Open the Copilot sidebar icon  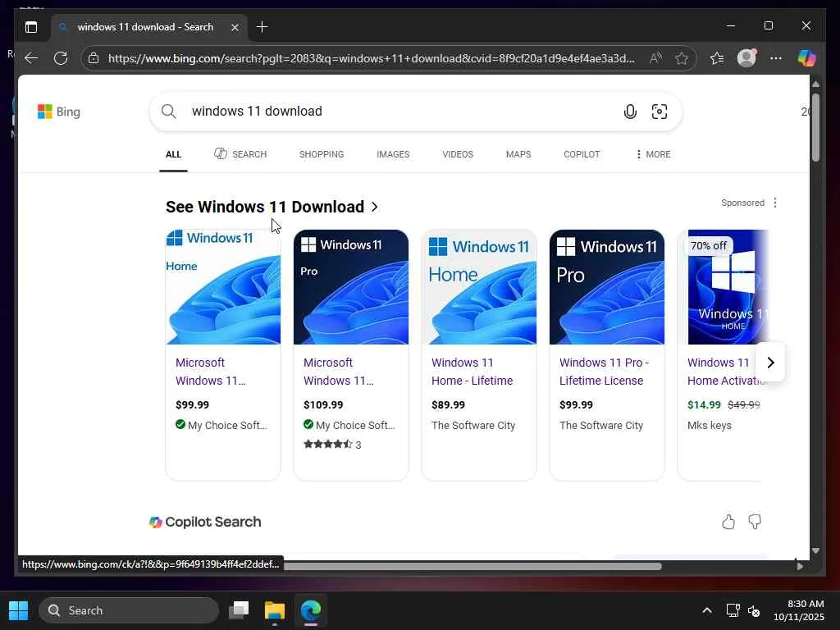807,58
